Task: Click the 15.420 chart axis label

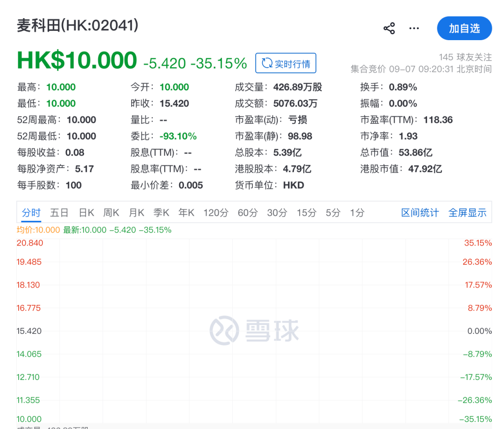Action: pos(29,331)
